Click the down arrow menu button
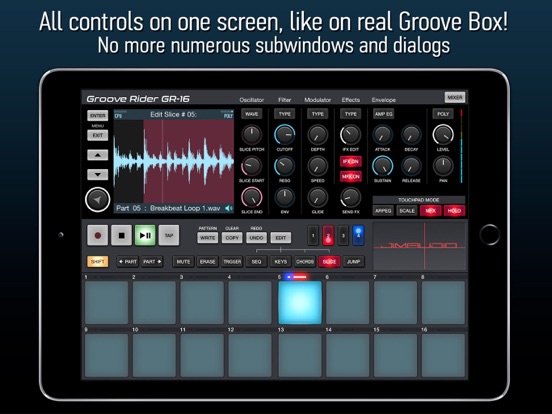 coord(98,174)
